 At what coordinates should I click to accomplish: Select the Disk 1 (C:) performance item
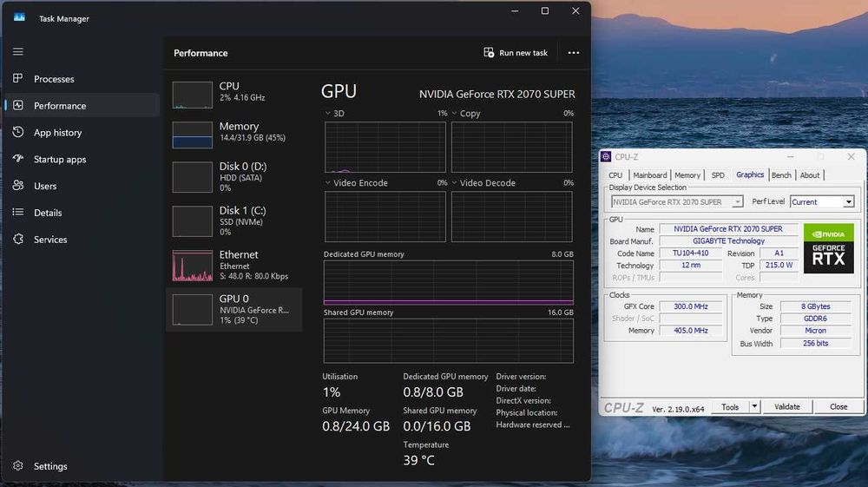click(234, 220)
